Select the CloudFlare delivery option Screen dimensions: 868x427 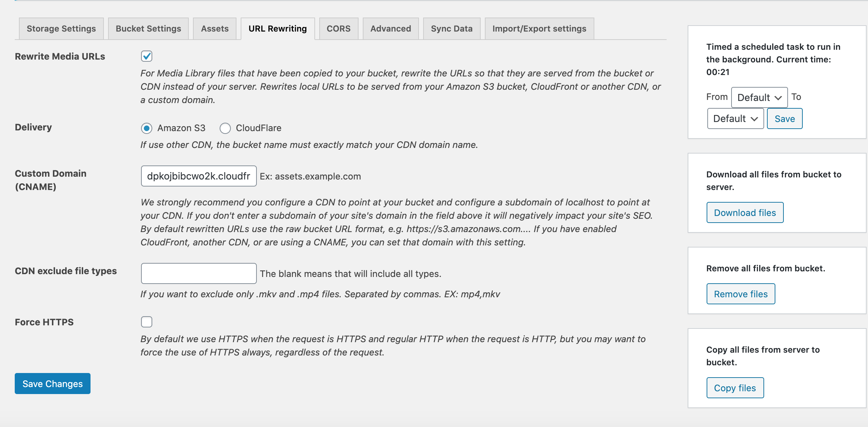[x=225, y=128]
